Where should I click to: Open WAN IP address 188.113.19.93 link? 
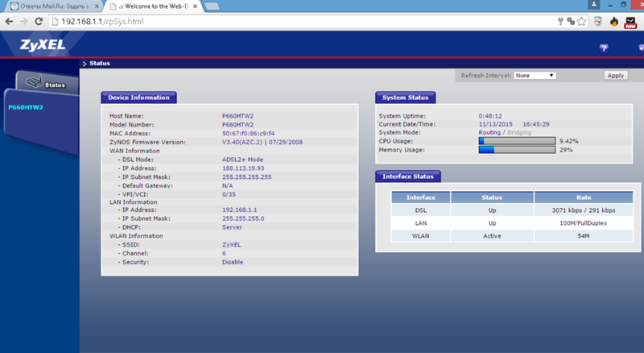243,168
